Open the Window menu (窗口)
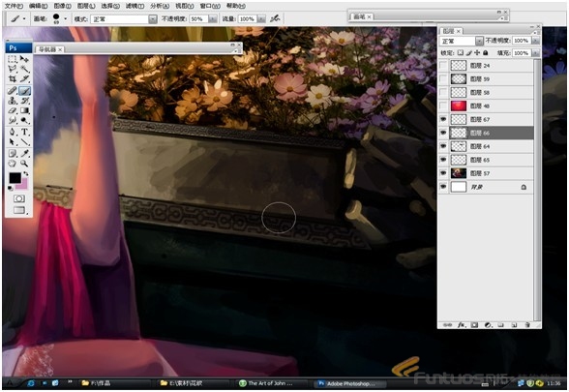569x392 pixels. pos(210,6)
